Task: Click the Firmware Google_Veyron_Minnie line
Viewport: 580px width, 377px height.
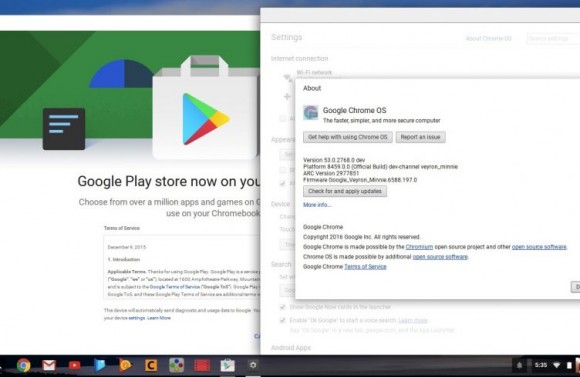Action: pos(360,180)
